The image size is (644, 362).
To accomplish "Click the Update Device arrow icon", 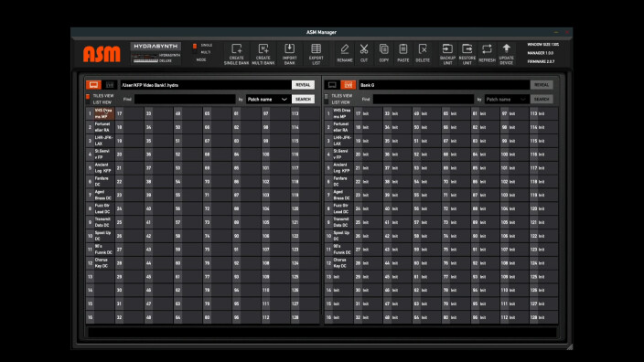I will click(507, 54).
